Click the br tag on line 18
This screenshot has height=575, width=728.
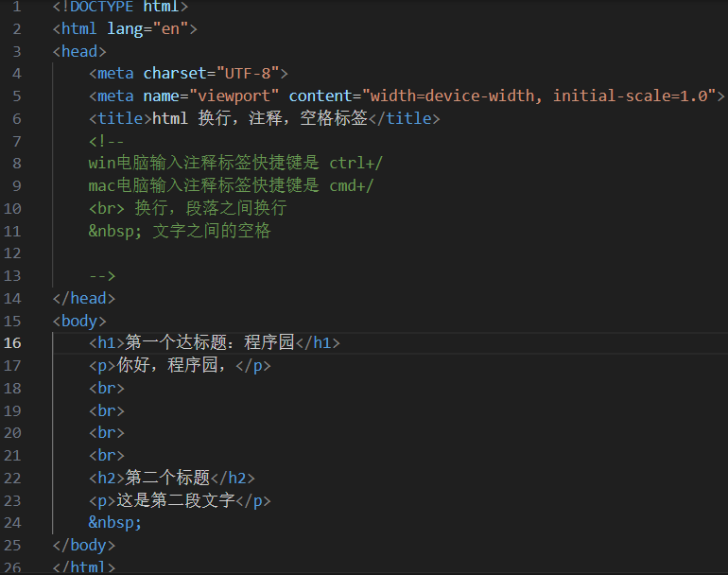(x=106, y=388)
